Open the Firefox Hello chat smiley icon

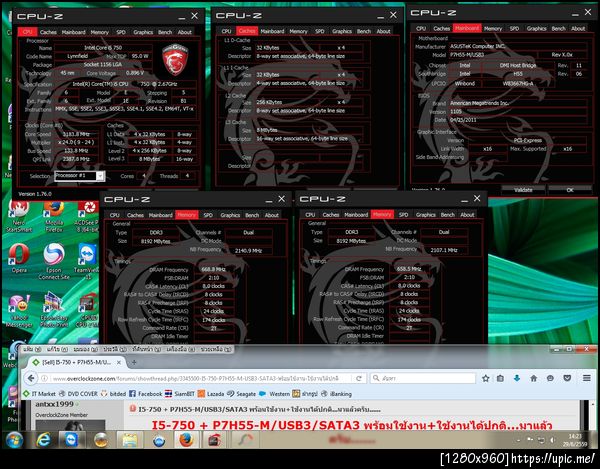[550, 378]
